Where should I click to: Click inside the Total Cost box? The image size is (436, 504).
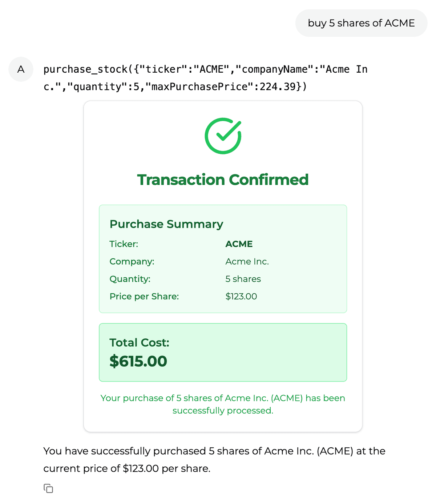tap(223, 352)
